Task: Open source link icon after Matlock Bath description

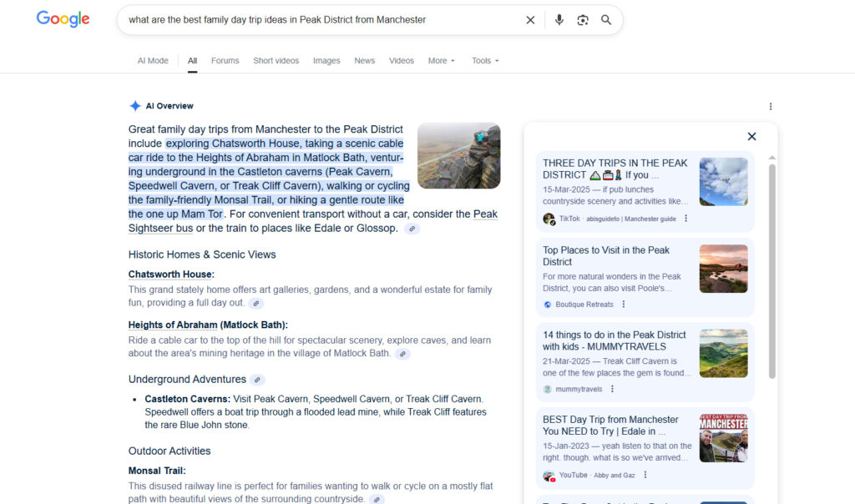Action: (x=402, y=354)
